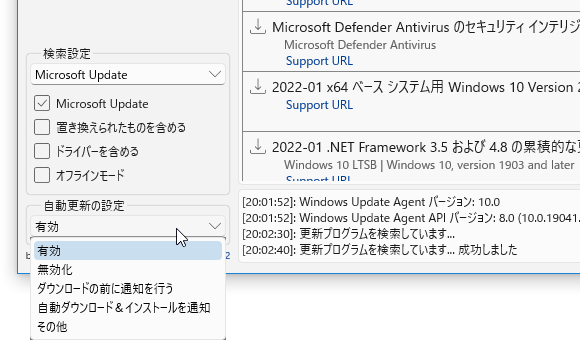
Task: Click the log line Windows Update Agent API バージョン
Action: pyautogui.click(x=411, y=218)
